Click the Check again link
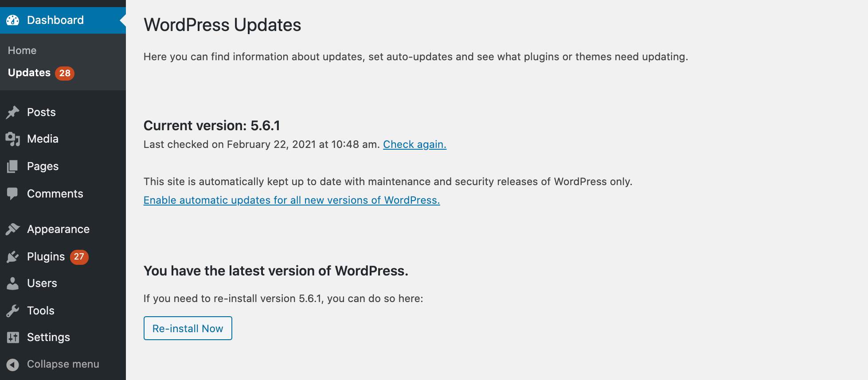Viewport: 868px width, 380px height. coord(414,144)
